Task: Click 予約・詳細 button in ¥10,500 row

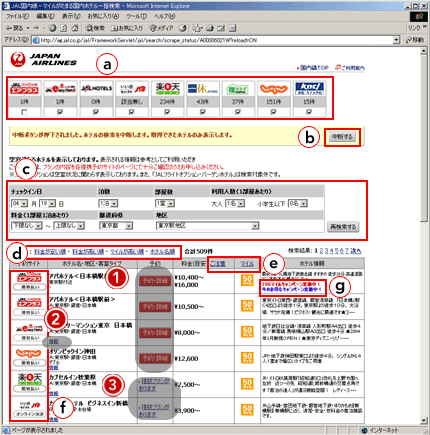Action: tap(155, 306)
